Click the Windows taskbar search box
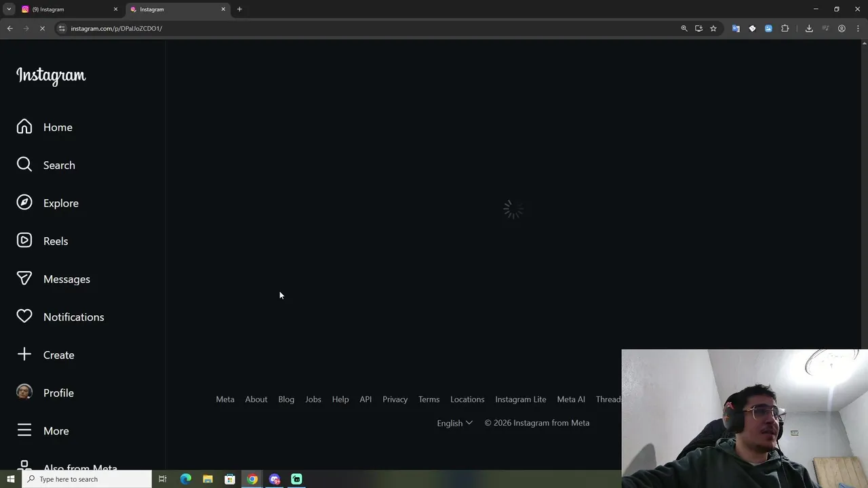868x488 pixels. [87, 479]
